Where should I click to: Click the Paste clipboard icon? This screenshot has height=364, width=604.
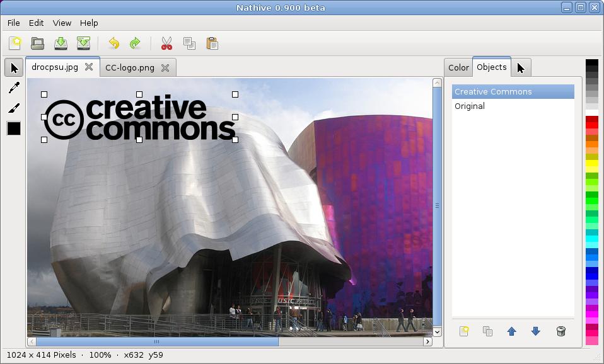[x=212, y=43]
